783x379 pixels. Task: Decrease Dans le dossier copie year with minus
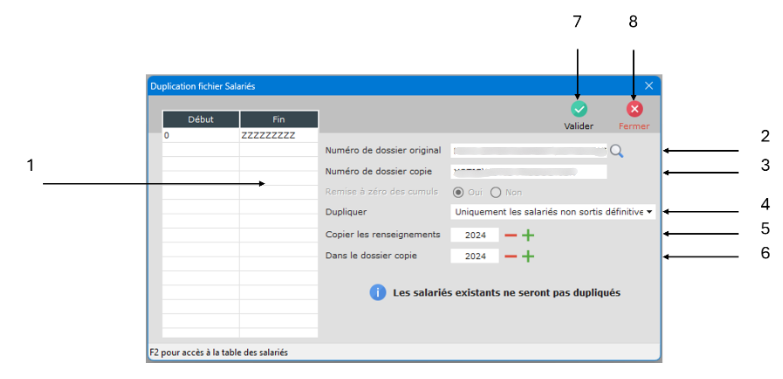coord(511,257)
